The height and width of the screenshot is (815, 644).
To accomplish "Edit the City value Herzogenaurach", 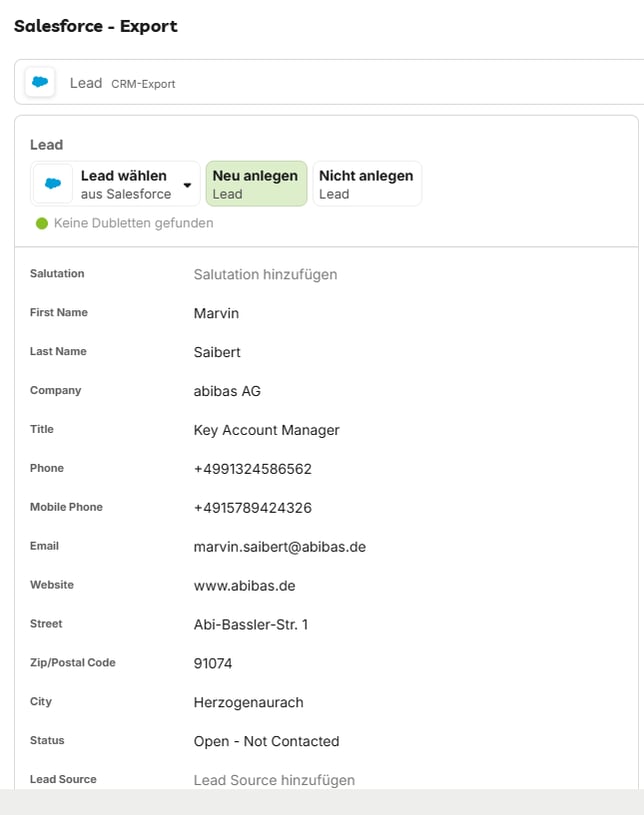I will click(248, 703).
